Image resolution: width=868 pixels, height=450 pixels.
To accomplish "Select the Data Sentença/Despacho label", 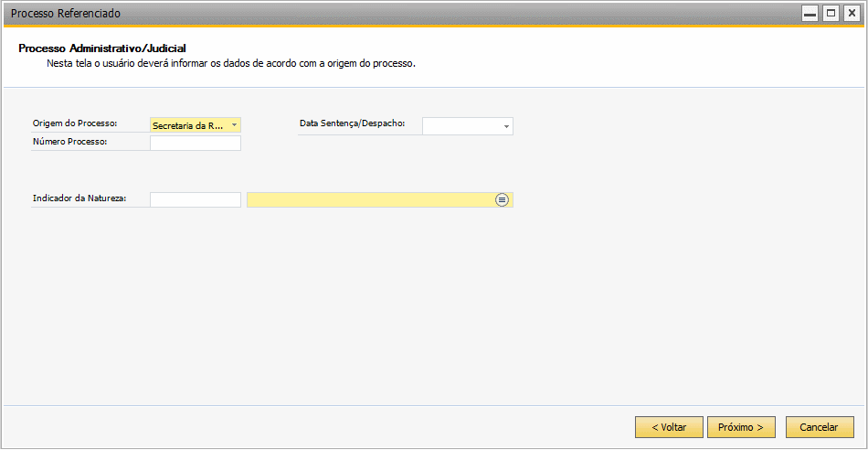I will [352, 123].
